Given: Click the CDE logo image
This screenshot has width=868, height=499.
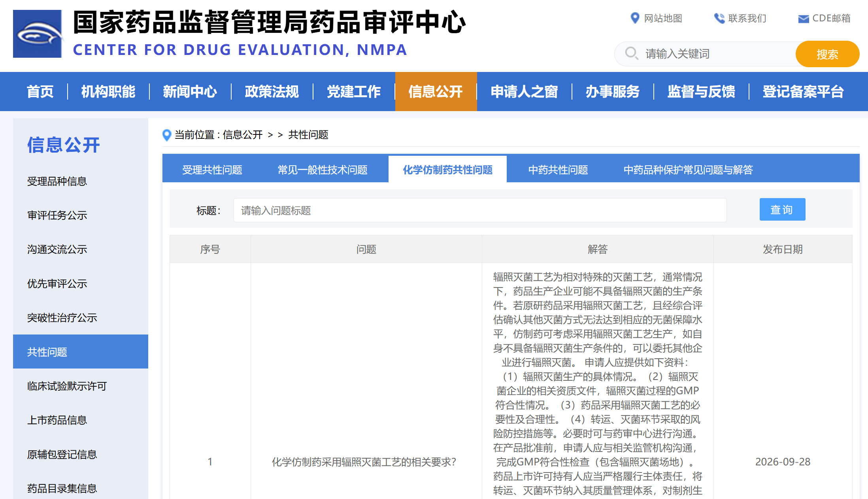Looking at the screenshot, I should pos(38,34).
